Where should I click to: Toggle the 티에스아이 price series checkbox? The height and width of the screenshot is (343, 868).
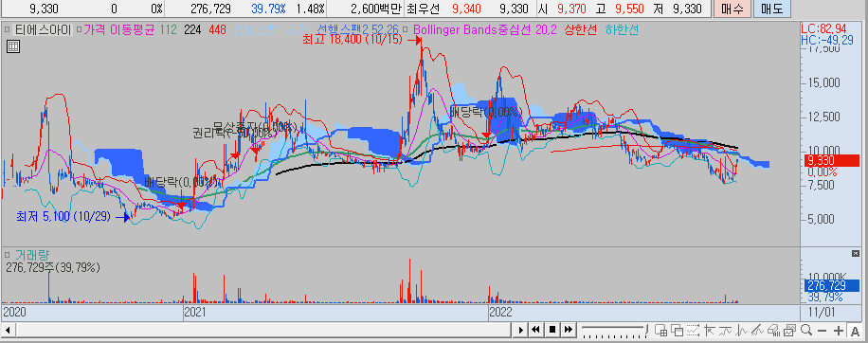pyautogui.click(x=9, y=30)
